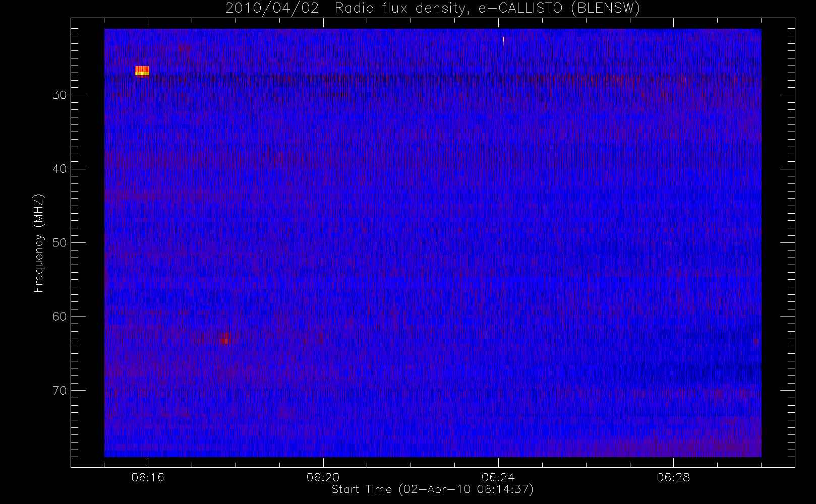Click the bright yellow-red burst near 27 MHz
Screen dimensions: 816x504
point(142,71)
